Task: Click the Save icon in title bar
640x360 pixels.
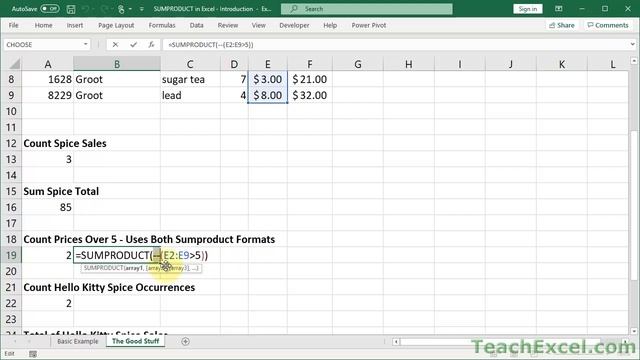Action: point(71,9)
